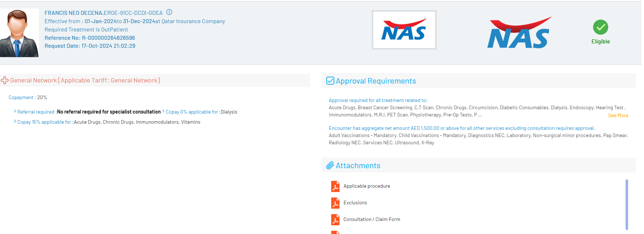The width and height of the screenshot is (644, 234).
Task: Click the Acute Drugs, Chronic Drugs copay list
Action: tap(137, 122)
